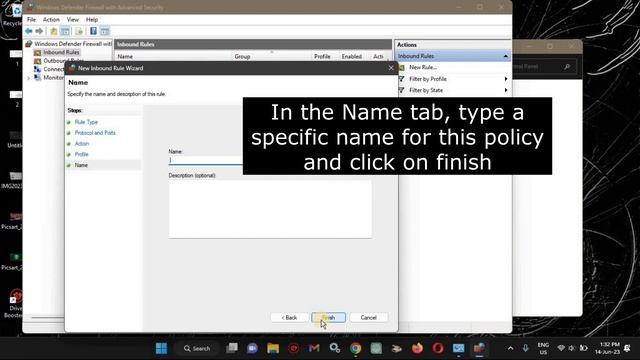The width and height of the screenshot is (640, 360).
Task: Click the Up One Level folder icon
Action: tap(53, 31)
